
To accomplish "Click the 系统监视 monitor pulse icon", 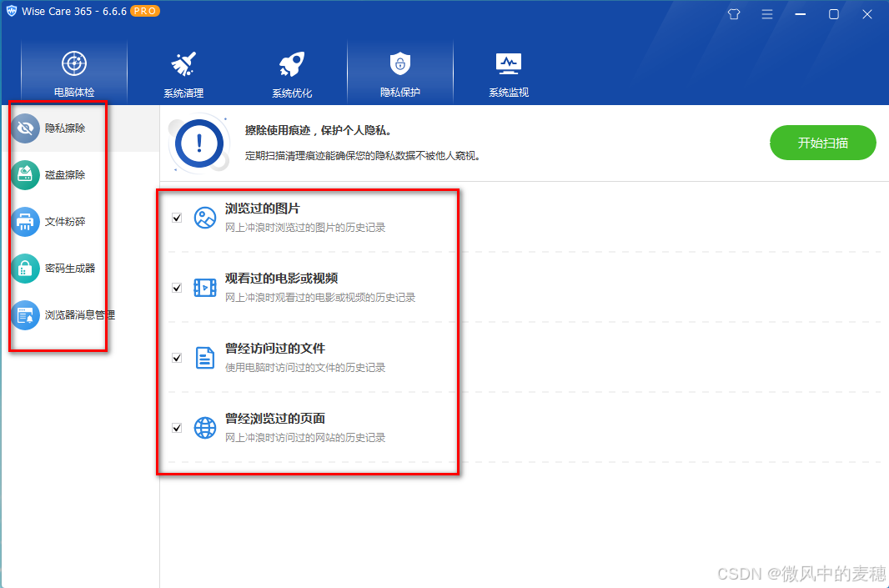I will coord(509,64).
